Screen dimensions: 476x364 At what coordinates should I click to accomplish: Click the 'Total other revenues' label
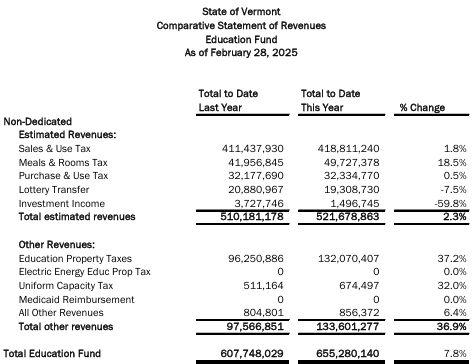point(66,327)
